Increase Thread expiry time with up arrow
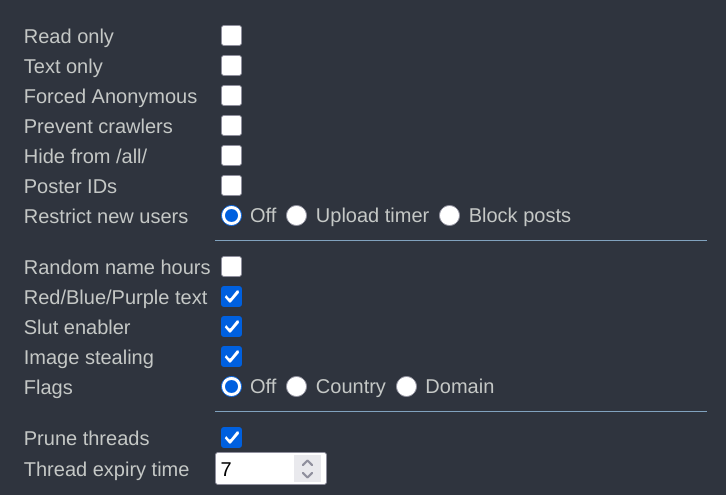The image size is (726, 495). pyautogui.click(x=308, y=463)
